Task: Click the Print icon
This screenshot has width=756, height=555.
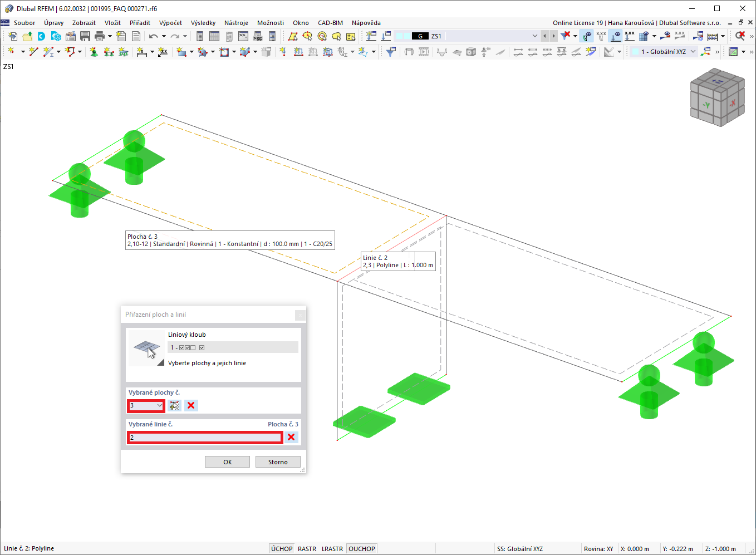Action: click(100, 36)
